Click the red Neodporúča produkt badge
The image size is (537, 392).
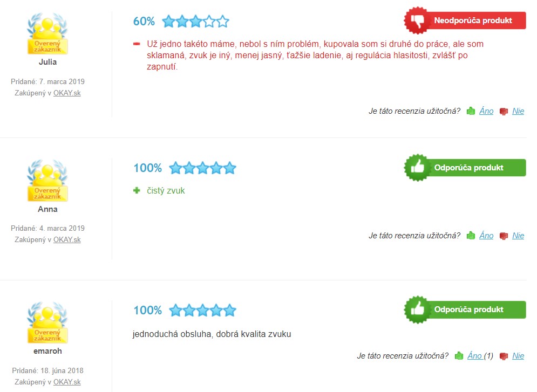(x=465, y=20)
